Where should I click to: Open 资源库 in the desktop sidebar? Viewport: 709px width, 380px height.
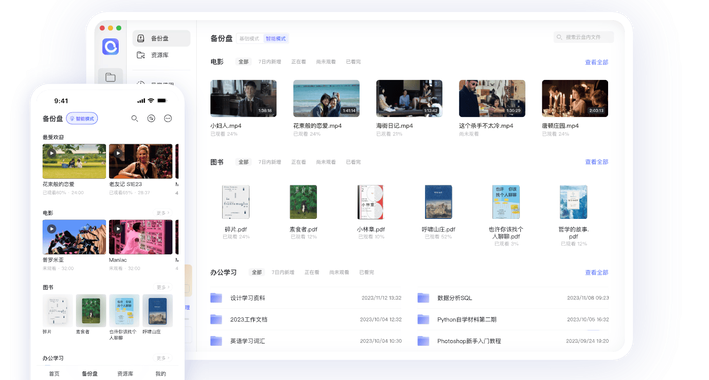[153, 55]
